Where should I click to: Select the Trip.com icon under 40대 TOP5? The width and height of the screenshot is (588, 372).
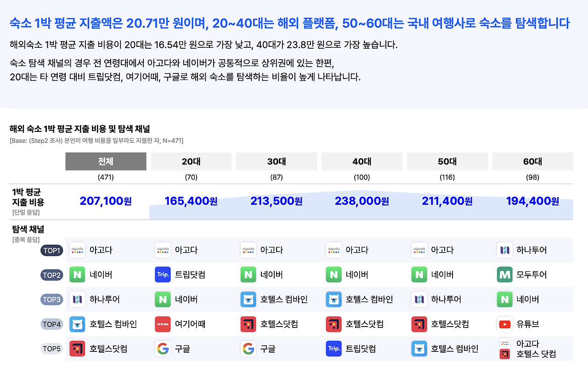point(333,348)
